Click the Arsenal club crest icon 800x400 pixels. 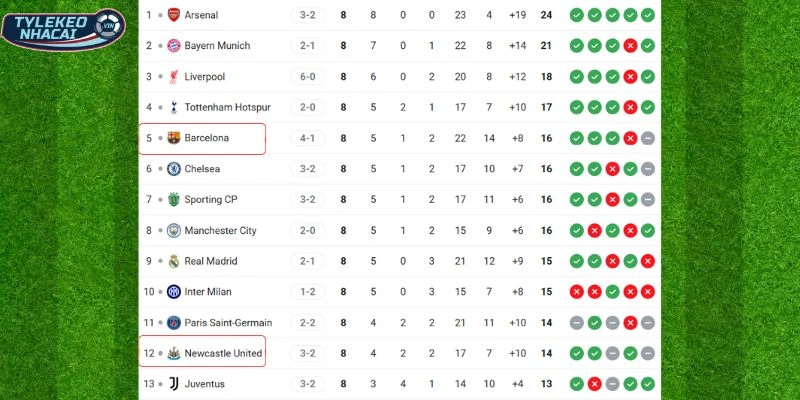[173, 15]
